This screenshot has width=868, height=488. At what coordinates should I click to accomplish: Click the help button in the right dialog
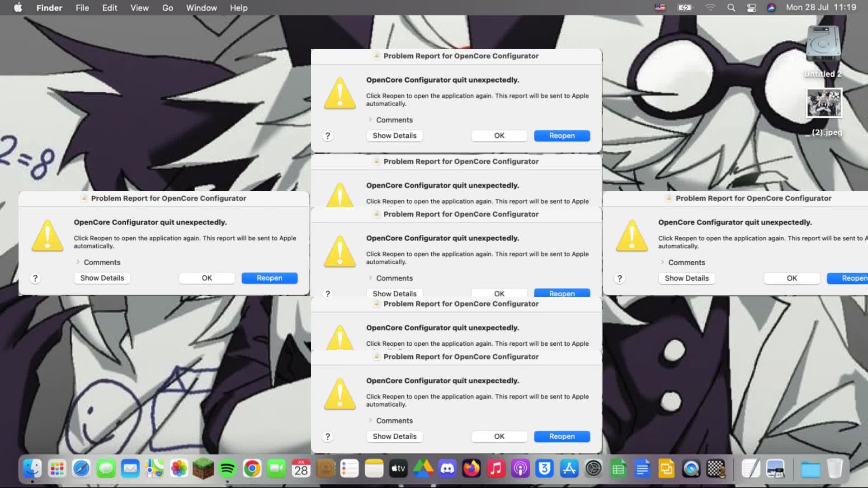620,279
